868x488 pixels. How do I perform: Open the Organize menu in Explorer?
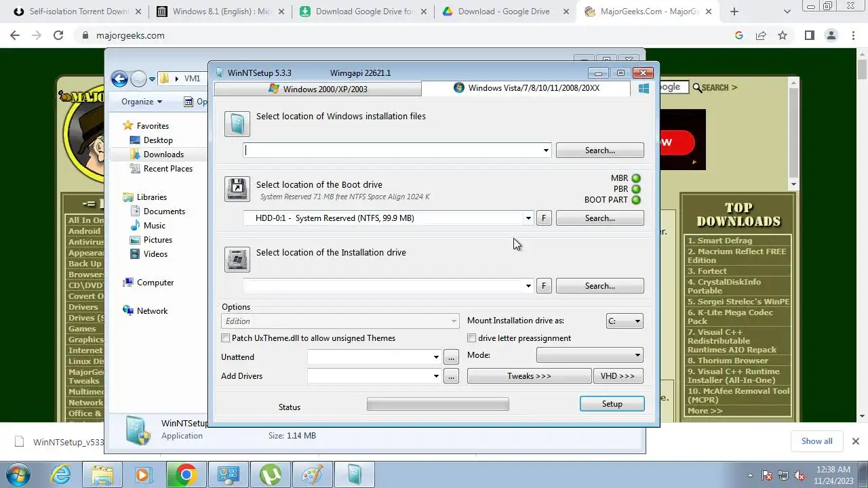coord(142,102)
